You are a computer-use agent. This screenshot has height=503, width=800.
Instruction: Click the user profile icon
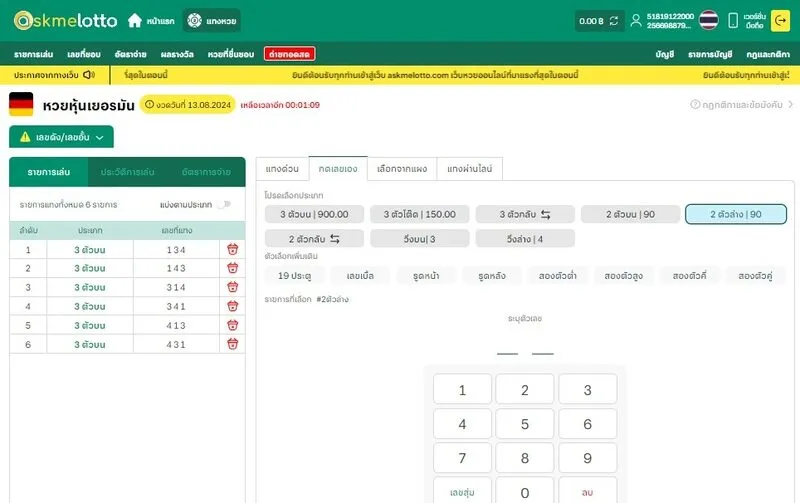[x=636, y=21]
